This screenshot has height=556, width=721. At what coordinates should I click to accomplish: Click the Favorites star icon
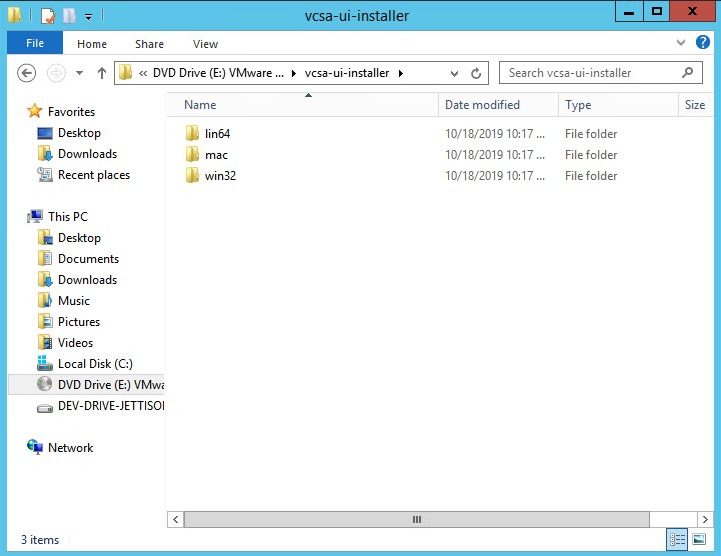(34, 111)
